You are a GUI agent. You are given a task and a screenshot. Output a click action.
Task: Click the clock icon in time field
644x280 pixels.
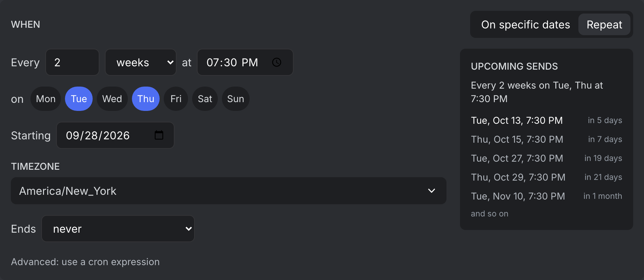[277, 62]
